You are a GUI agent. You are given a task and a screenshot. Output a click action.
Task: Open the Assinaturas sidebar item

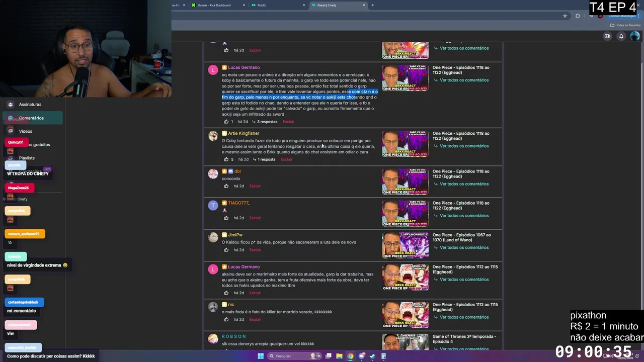coord(30,105)
